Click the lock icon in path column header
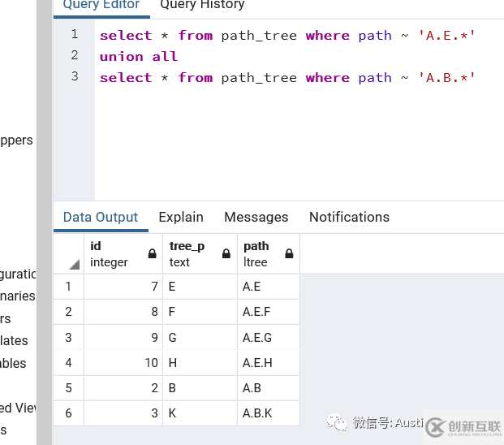Screen dimensions: 504x445 (x=289, y=253)
